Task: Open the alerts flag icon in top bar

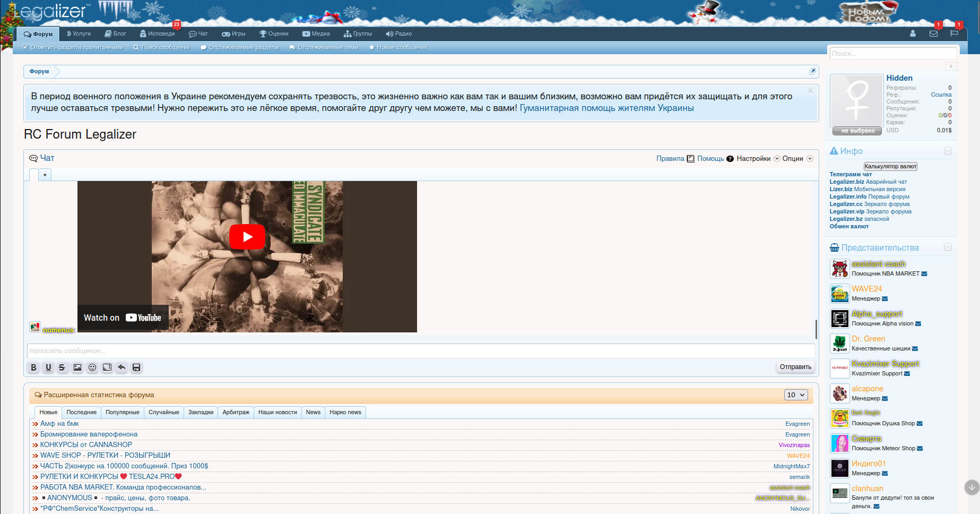Action: pos(954,33)
